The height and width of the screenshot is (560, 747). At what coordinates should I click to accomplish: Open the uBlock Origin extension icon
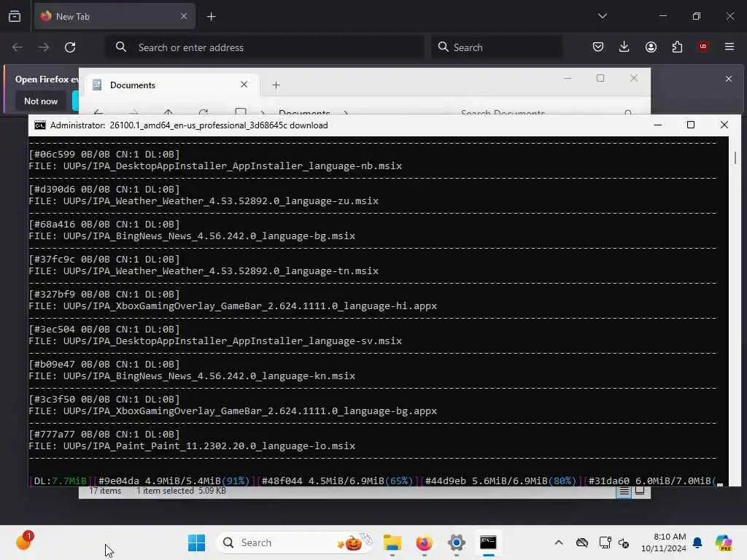(x=703, y=46)
